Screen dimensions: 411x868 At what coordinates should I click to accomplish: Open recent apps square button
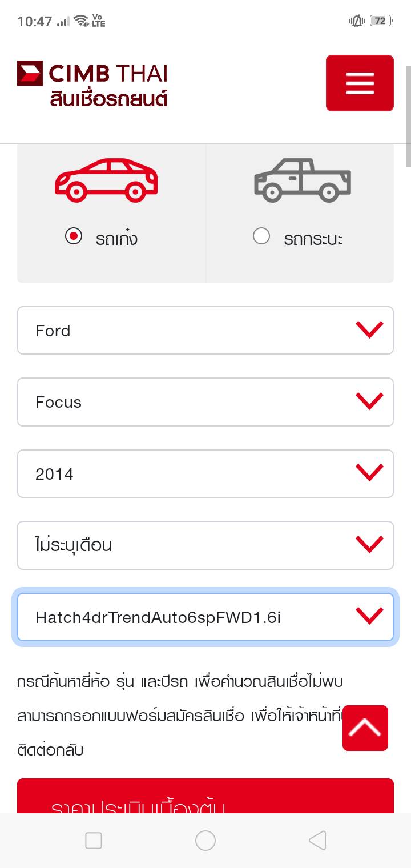(x=94, y=840)
